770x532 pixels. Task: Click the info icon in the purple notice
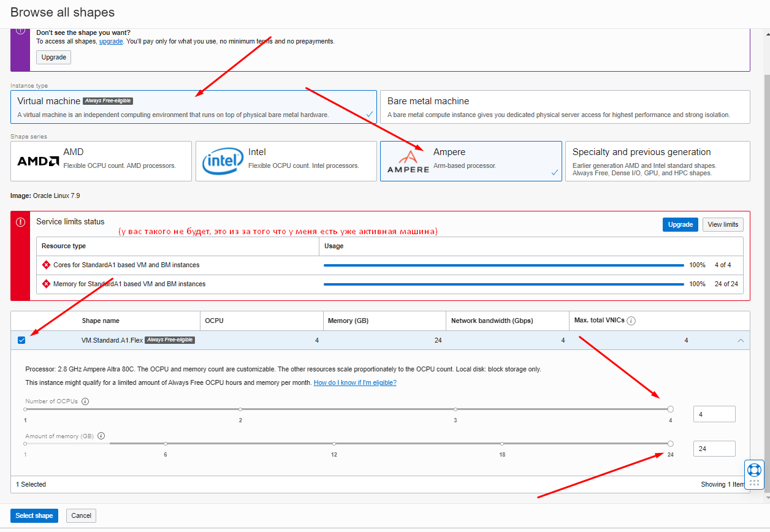(x=20, y=31)
